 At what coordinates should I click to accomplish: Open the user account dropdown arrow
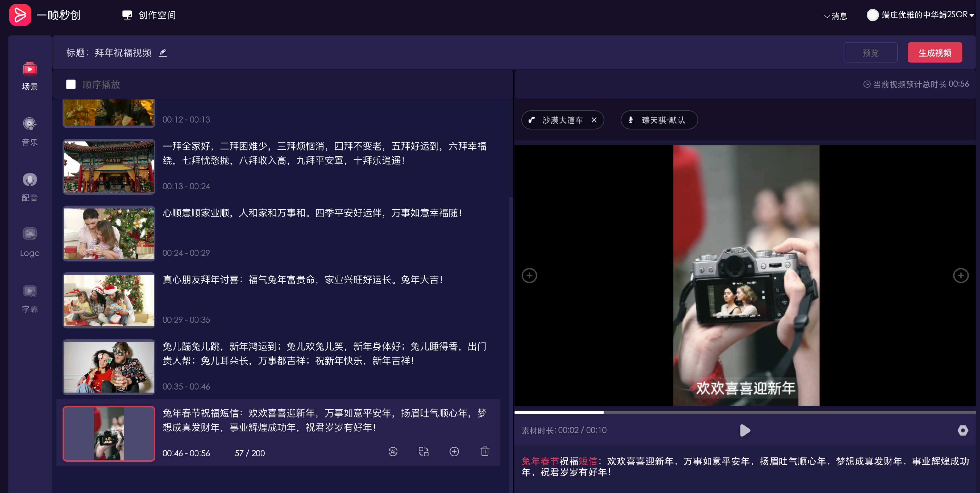972,16
